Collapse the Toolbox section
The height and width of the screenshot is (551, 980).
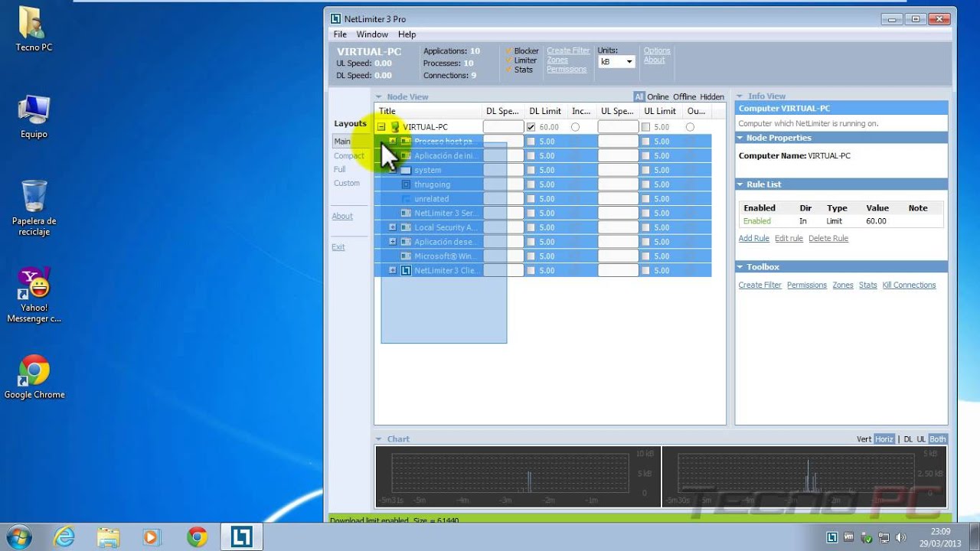pyautogui.click(x=741, y=267)
